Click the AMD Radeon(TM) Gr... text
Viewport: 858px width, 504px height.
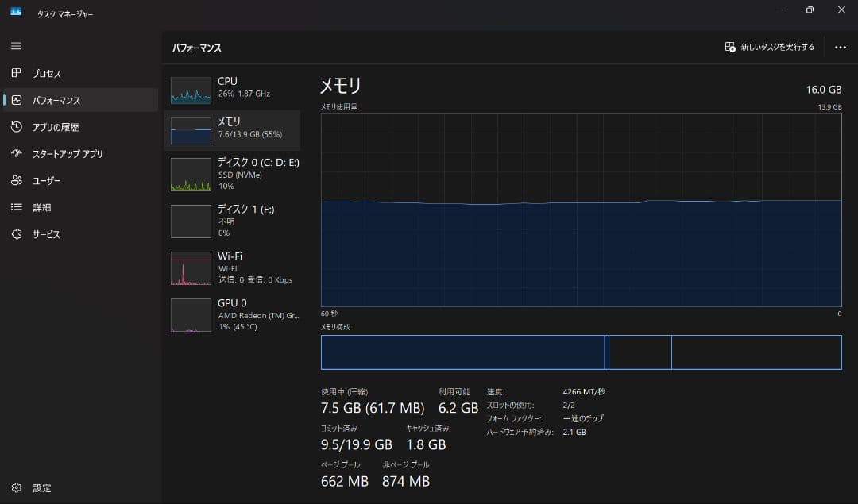tap(258, 315)
